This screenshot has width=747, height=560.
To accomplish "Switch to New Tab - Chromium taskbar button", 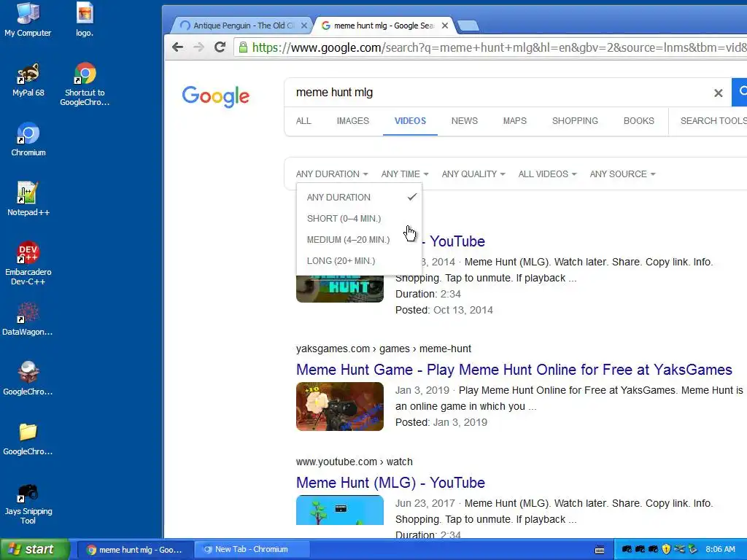I will (x=252, y=550).
